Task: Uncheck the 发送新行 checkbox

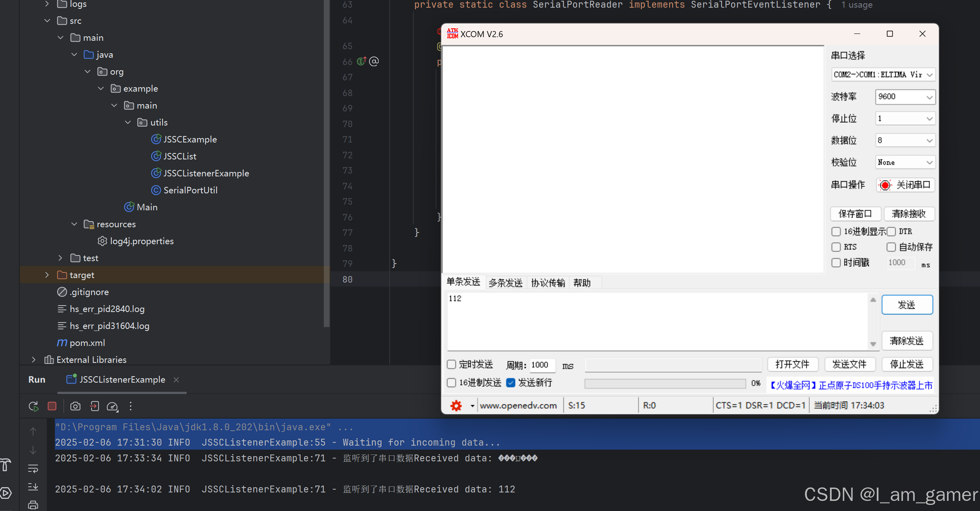Action: tap(511, 383)
